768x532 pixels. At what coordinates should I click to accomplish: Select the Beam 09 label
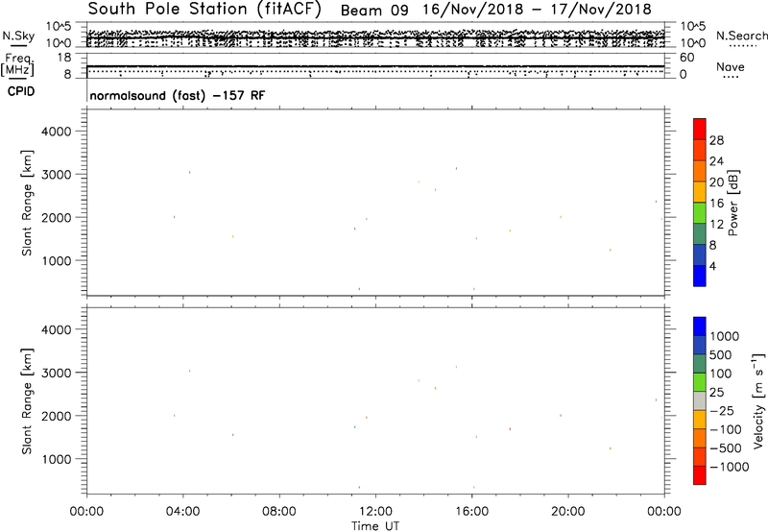[374, 11]
